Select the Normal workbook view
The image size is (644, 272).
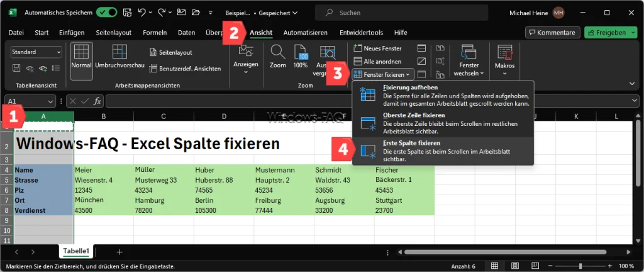pos(81,61)
